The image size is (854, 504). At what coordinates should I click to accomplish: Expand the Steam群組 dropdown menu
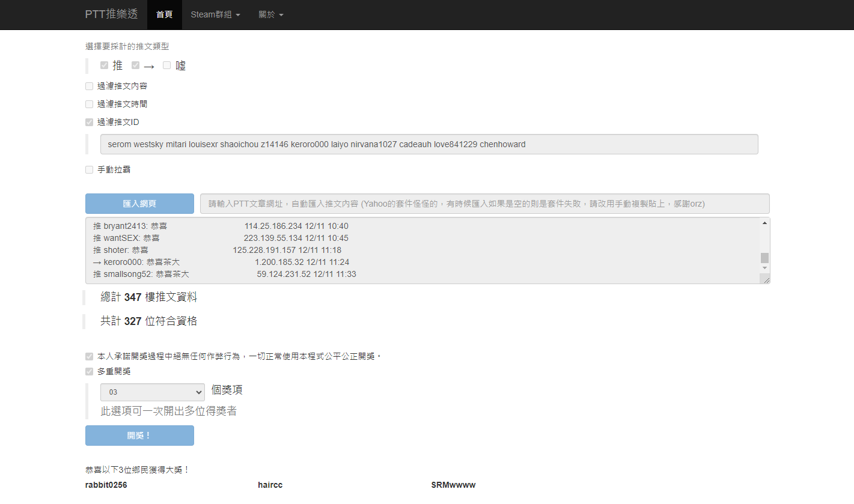coord(215,14)
